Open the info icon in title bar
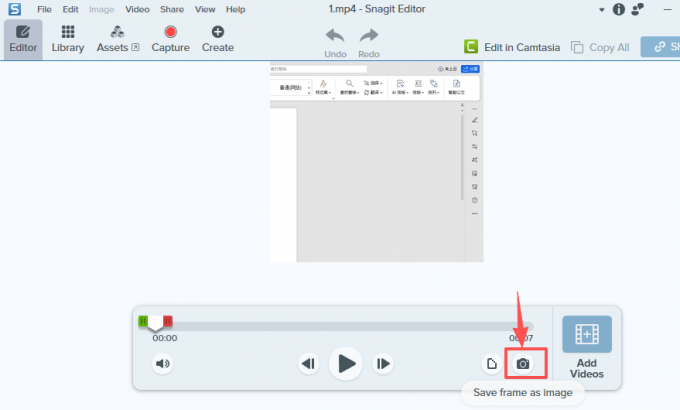The height and width of the screenshot is (410, 680). point(618,9)
